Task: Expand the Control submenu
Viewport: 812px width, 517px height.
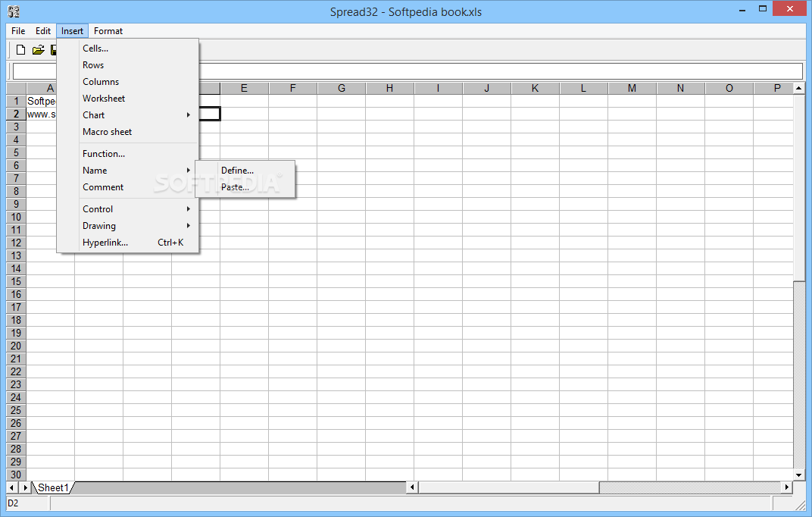Action: [127, 209]
